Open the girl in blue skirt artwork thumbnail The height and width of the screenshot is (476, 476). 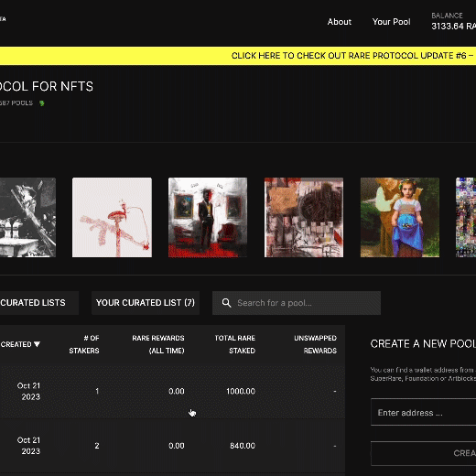400,218
